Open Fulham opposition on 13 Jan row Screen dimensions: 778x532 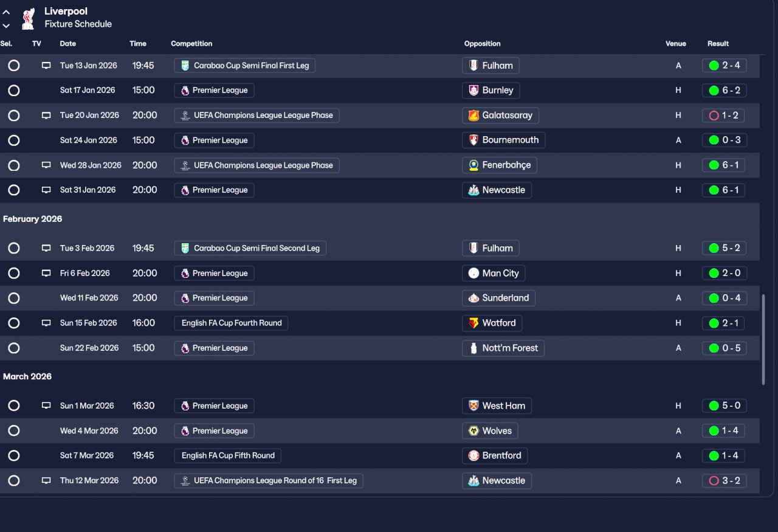pos(491,66)
